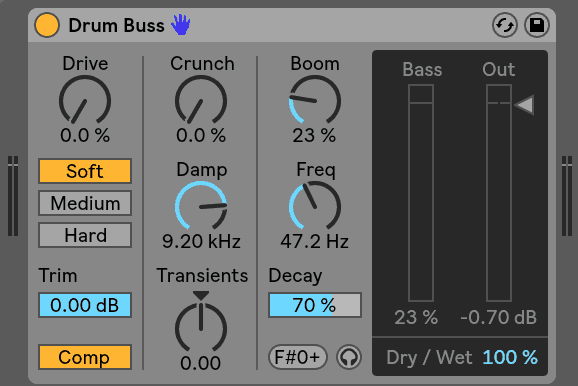
Task: Select Medium drive type
Action: point(85,203)
